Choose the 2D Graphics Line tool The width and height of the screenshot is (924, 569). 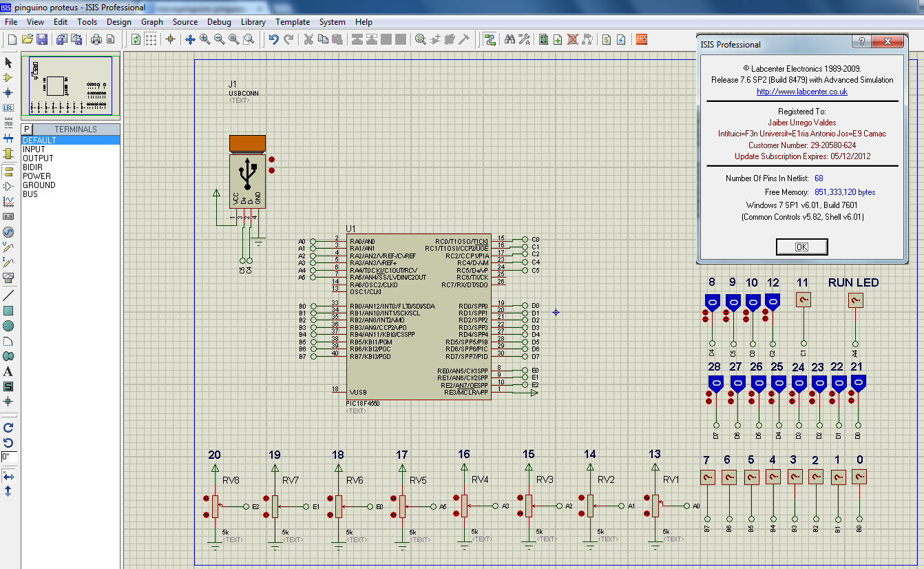click(8, 296)
